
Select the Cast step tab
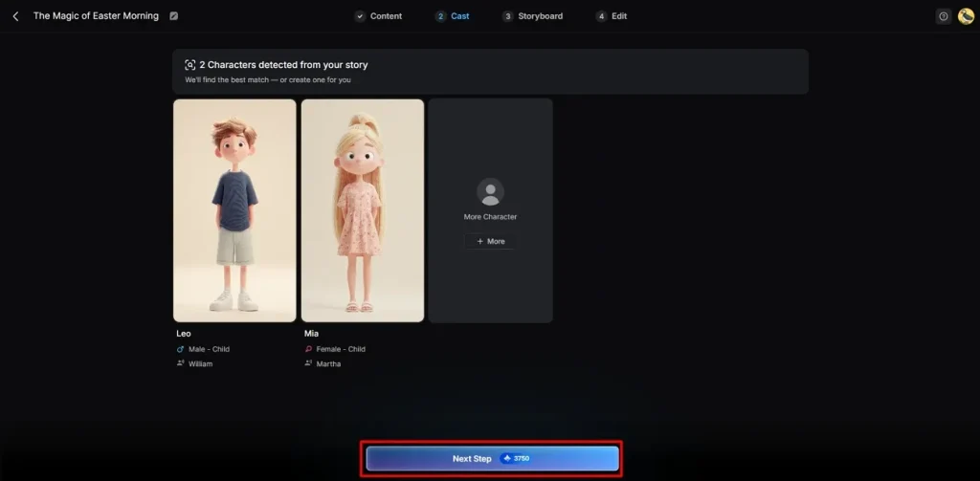(453, 16)
